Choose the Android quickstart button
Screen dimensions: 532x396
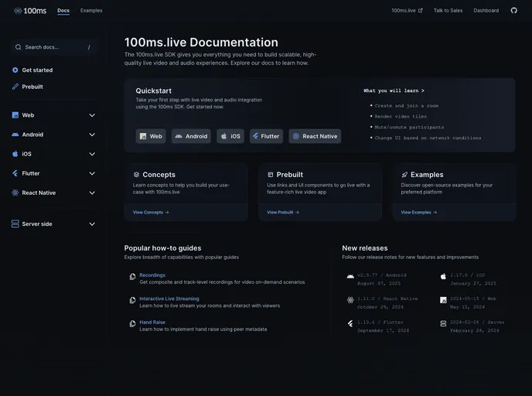pyautogui.click(x=191, y=136)
